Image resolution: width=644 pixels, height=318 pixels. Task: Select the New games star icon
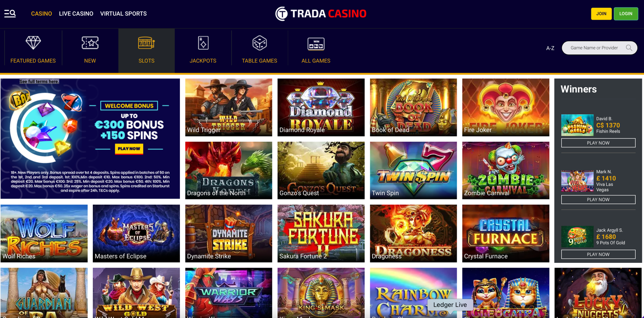coord(90,43)
